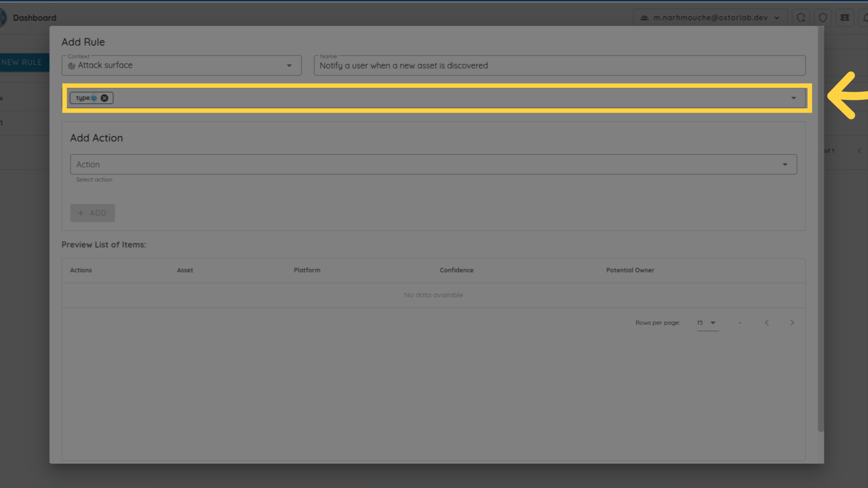Click the Dashboard header title

35,18
